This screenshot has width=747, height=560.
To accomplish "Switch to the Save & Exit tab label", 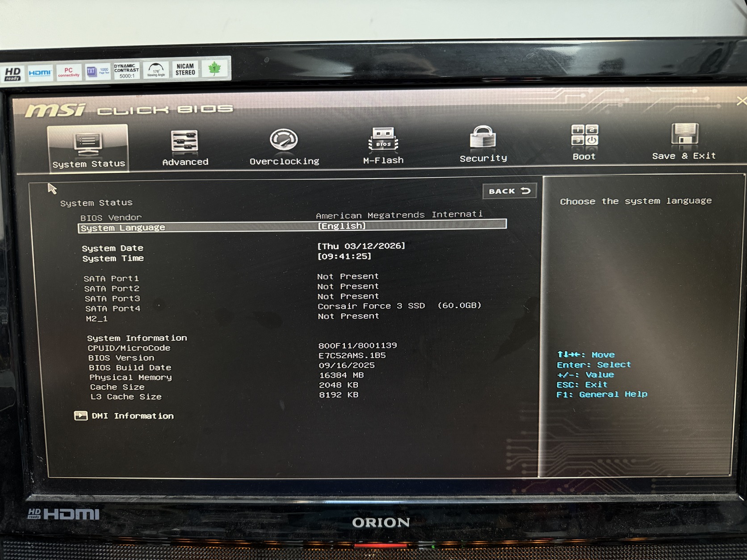I will pyautogui.click(x=684, y=156).
